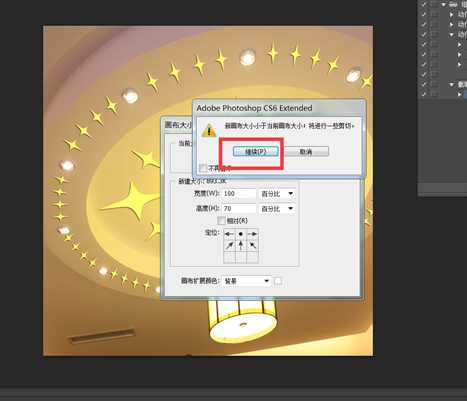Select the anchor cell with the dot
467x401 pixels.
tap(241, 234)
